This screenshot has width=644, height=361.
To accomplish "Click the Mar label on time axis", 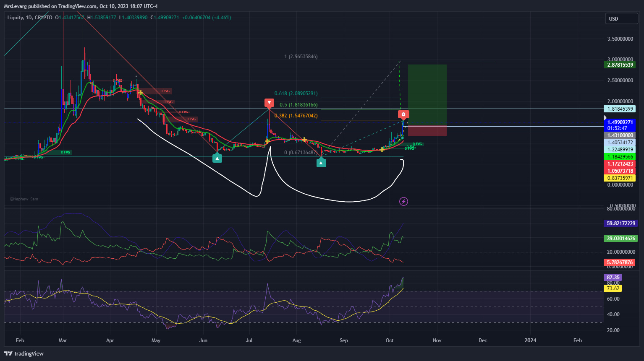I will click(63, 340).
